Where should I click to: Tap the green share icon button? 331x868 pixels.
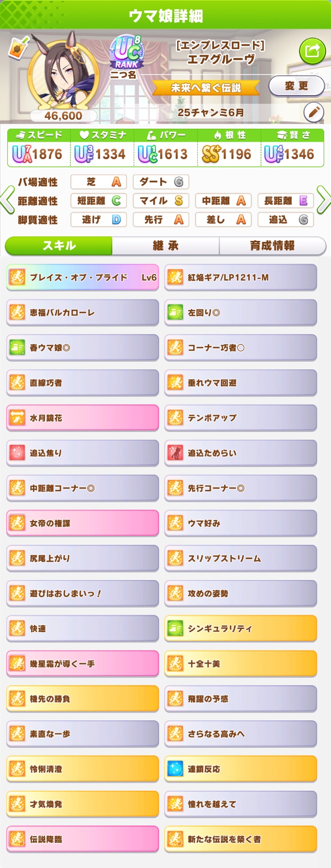(x=312, y=51)
